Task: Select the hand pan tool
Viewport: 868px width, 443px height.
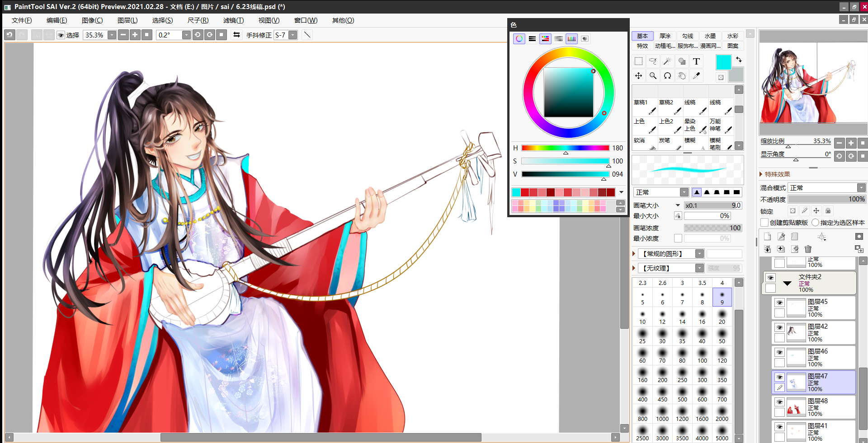Action: coord(682,76)
